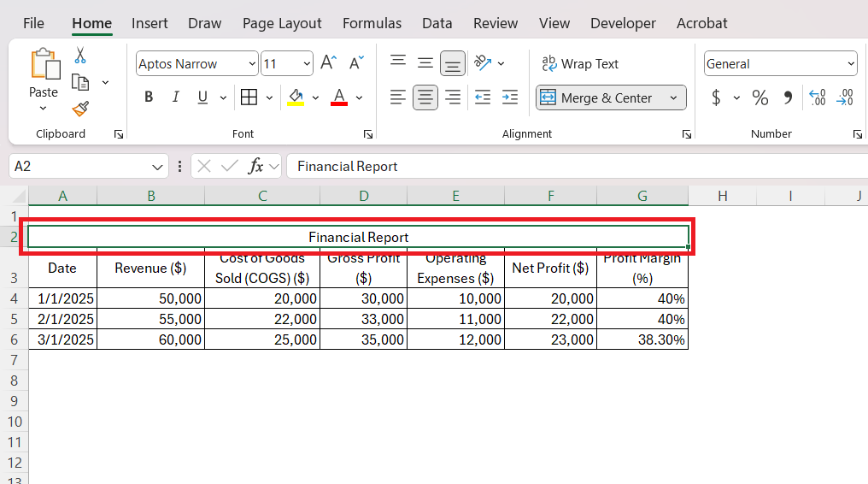Align text left in the cell
This screenshot has height=484, width=868.
(x=397, y=97)
